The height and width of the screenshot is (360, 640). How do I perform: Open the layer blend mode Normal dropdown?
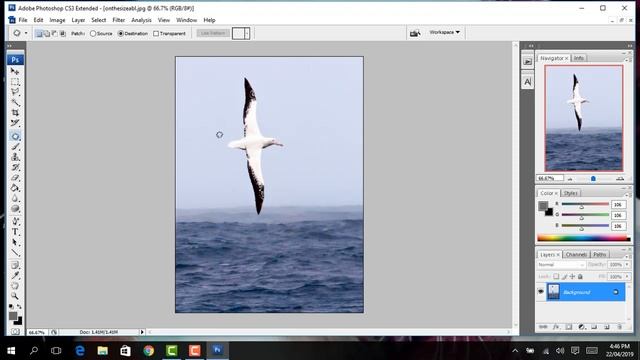click(561, 265)
